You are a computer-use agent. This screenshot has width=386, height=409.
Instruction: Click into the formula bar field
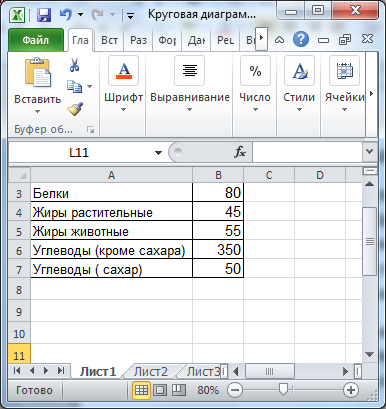pos(307,153)
